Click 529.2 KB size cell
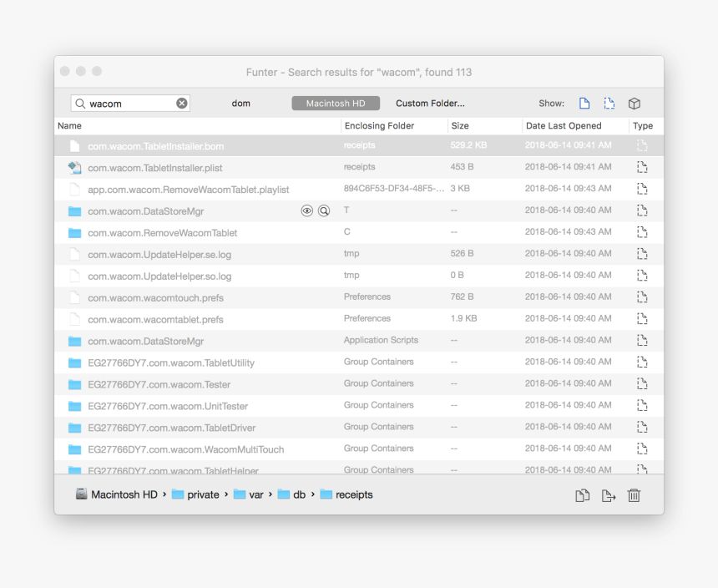 pos(468,145)
